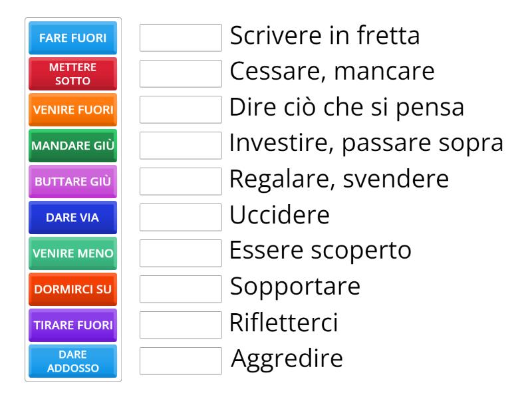Screen dimensions: 532x399
Task: Click the DARE ADDOSSO tile
Action: (73, 361)
